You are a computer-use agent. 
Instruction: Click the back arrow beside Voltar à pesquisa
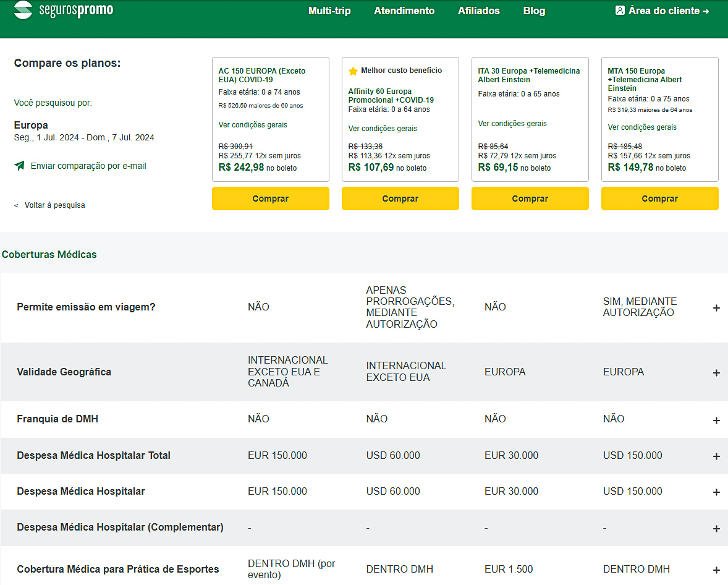click(x=16, y=205)
